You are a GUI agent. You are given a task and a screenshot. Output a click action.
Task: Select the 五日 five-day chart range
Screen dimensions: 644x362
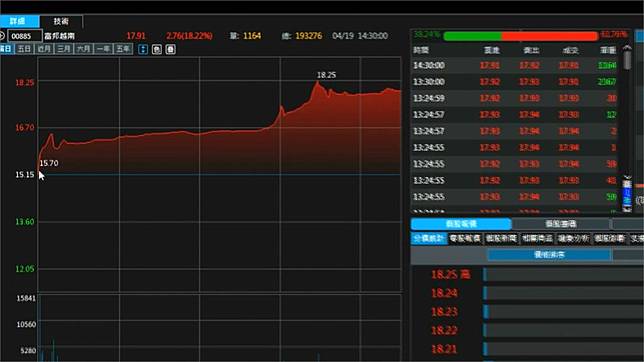[24, 49]
